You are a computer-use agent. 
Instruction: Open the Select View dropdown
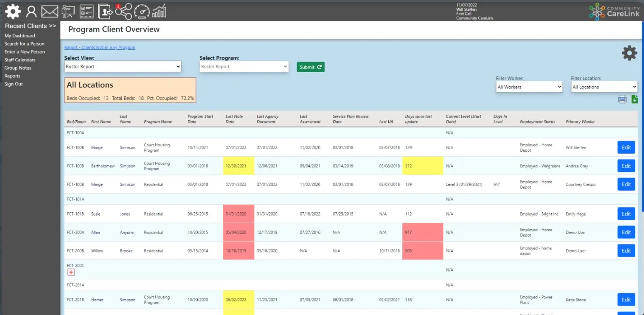click(123, 66)
